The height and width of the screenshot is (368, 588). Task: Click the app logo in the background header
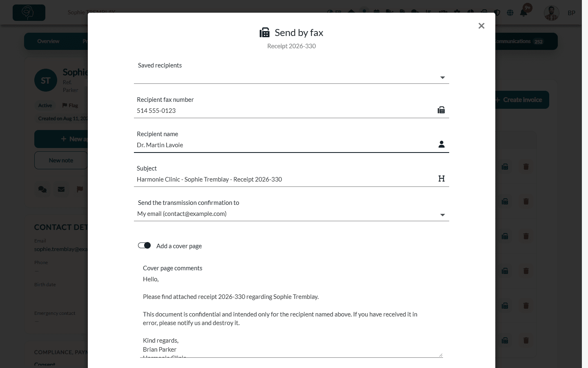[x=29, y=13]
